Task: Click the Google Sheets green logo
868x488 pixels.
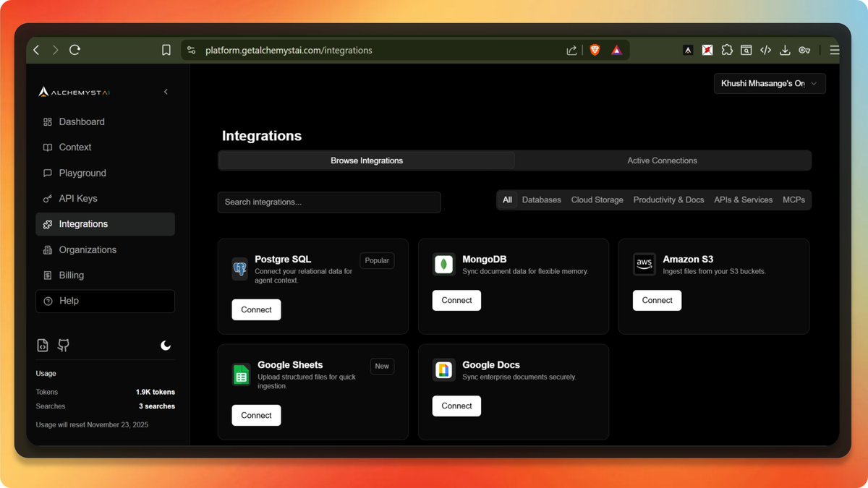Action: pos(241,374)
